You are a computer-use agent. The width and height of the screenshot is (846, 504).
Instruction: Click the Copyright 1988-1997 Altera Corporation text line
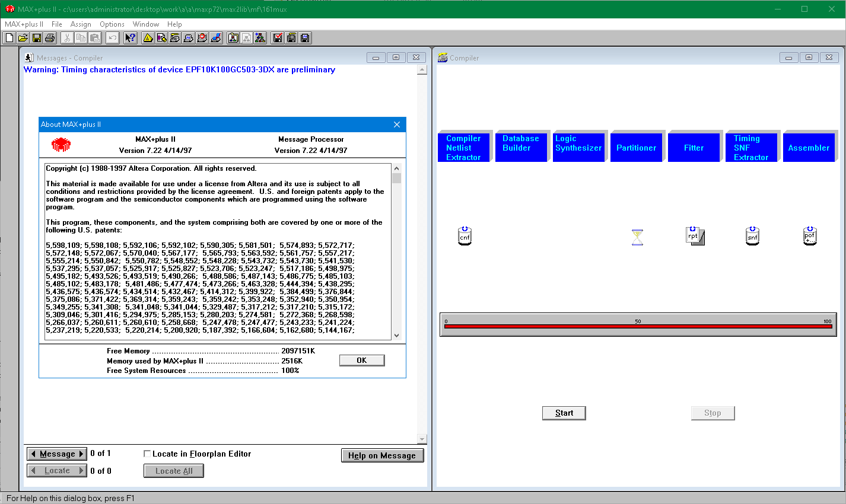pos(151,168)
